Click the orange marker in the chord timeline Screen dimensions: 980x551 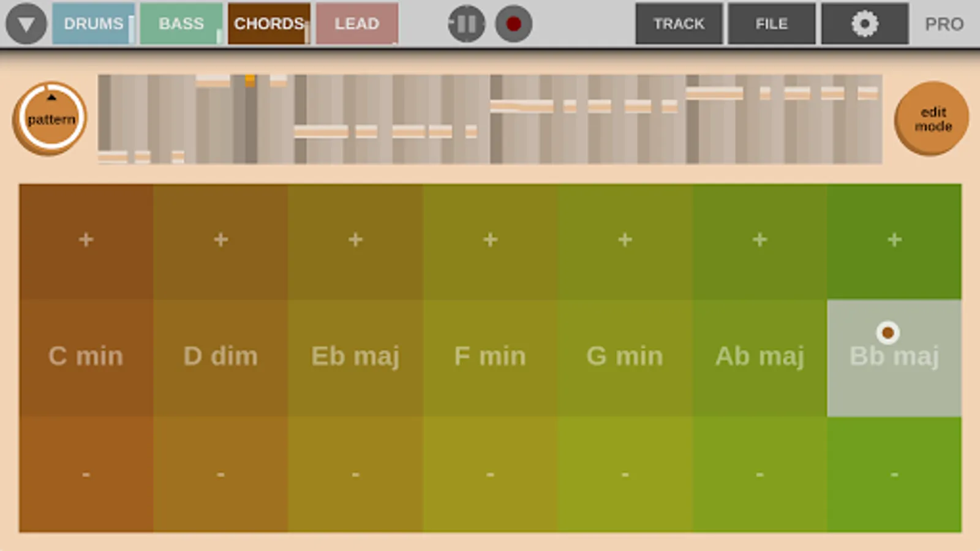tap(250, 80)
